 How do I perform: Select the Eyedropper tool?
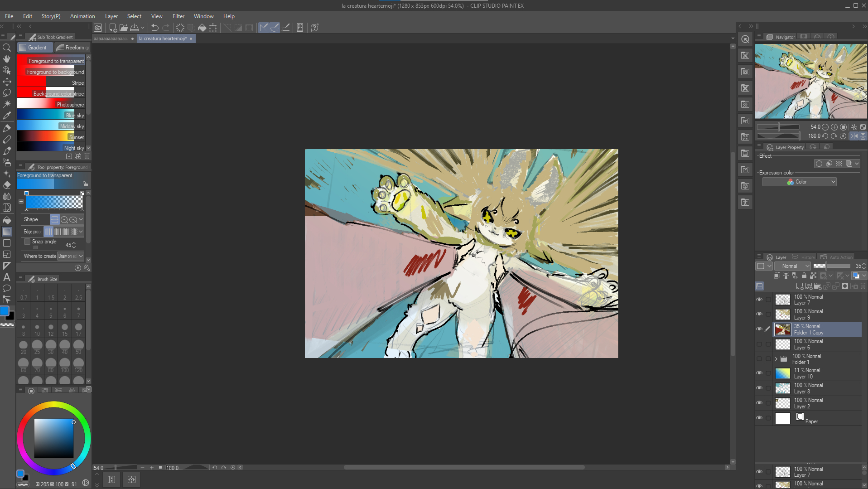[x=7, y=116]
